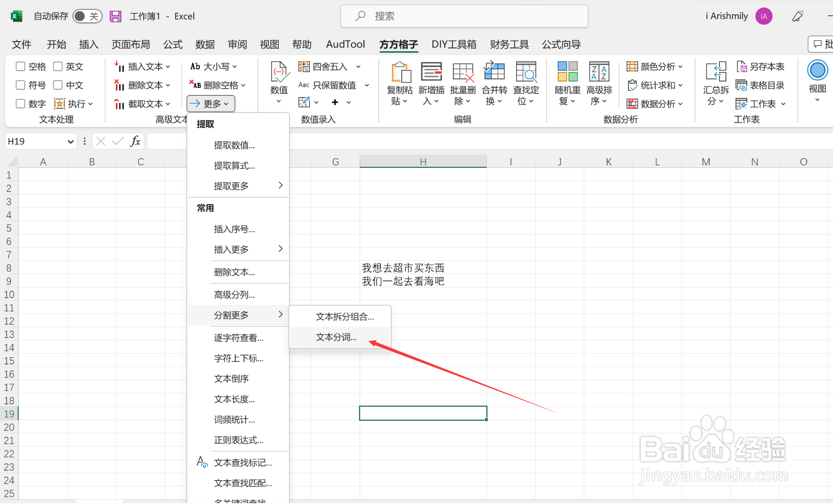
Task: Click the 查找定位 icon
Action: point(526,72)
